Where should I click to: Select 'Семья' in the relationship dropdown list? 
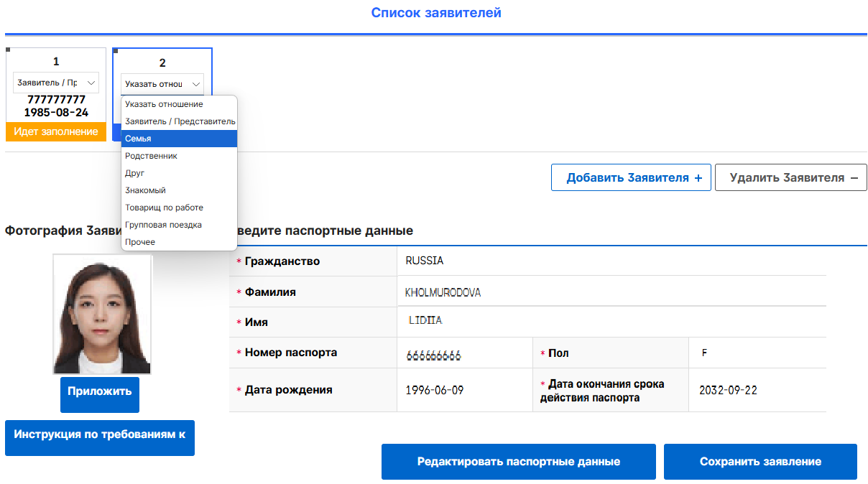[179, 139]
